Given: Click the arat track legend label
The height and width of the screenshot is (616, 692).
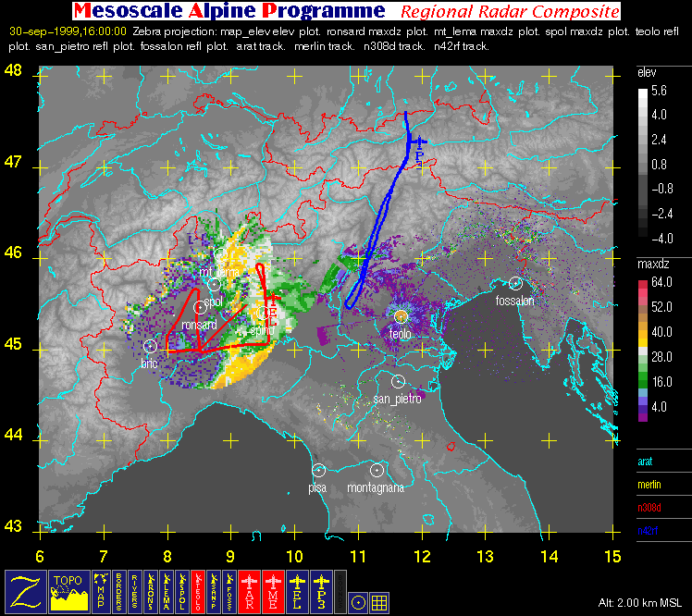Looking at the screenshot, I should pyautogui.click(x=647, y=460).
